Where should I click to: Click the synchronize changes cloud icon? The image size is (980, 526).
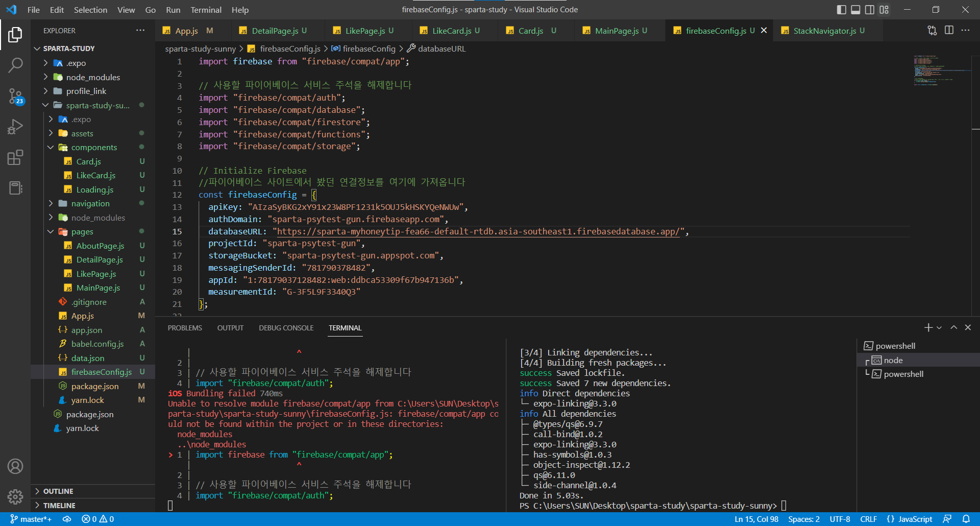tap(67, 519)
